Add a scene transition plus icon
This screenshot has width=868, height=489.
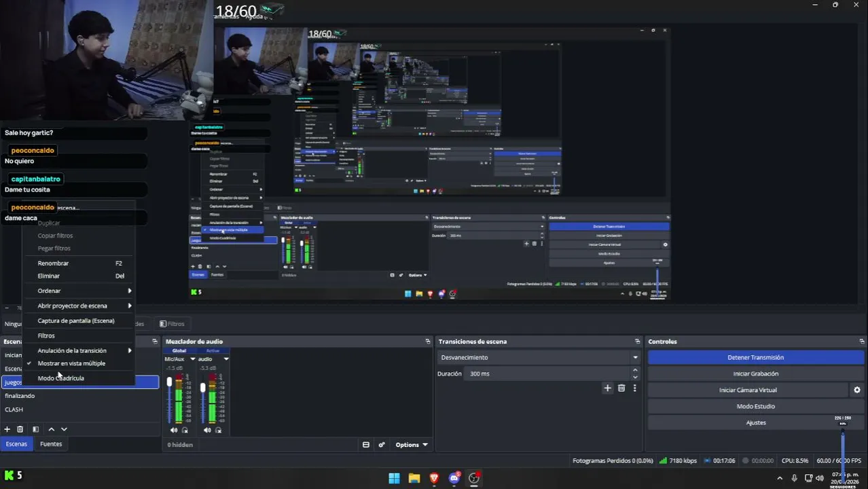pyautogui.click(x=608, y=388)
